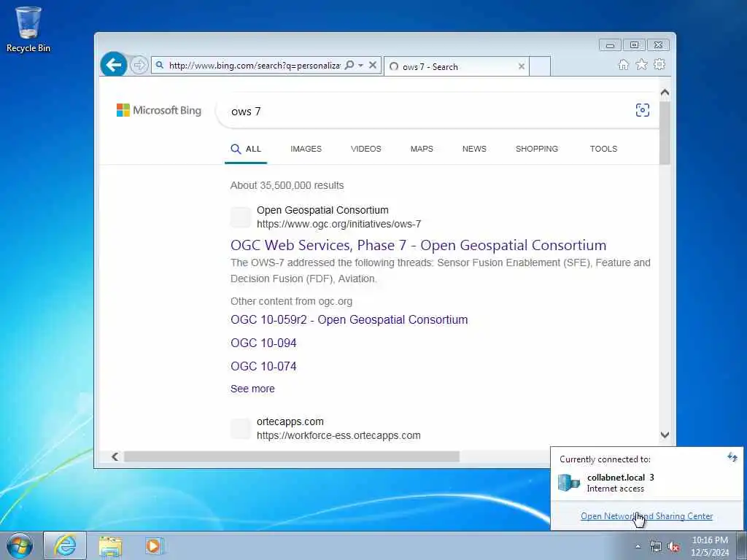The image size is (747, 560).
Task: Switch to the NEWS tab
Action: 474,149
